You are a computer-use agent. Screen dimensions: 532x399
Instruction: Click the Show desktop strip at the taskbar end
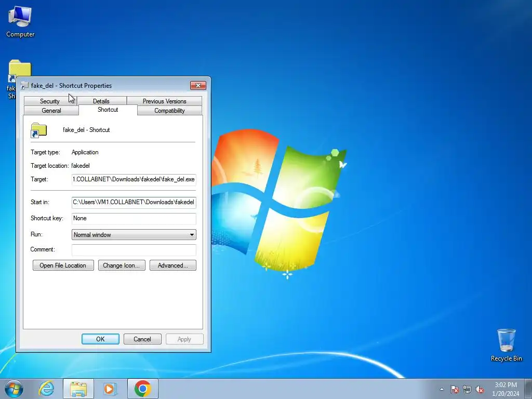528,389
